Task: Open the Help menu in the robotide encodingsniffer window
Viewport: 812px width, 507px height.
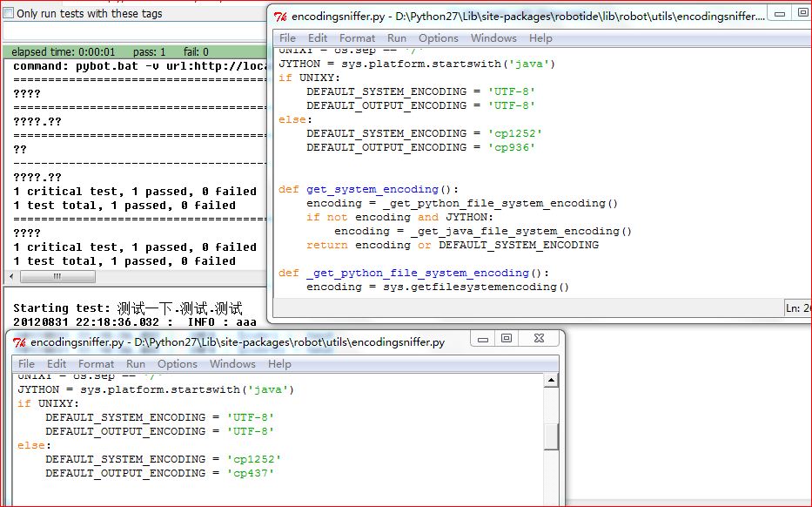Action: [540, 38]
